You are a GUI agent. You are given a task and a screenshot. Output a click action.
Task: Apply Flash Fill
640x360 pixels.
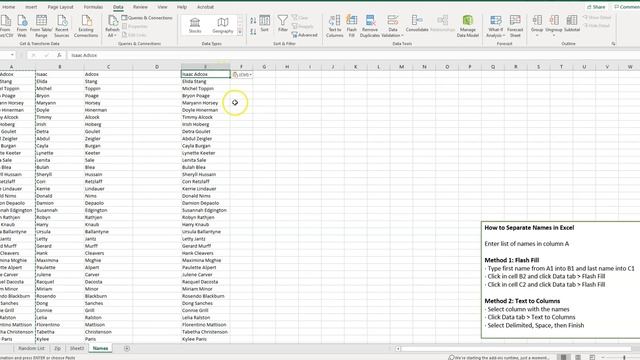click(351, 26)
